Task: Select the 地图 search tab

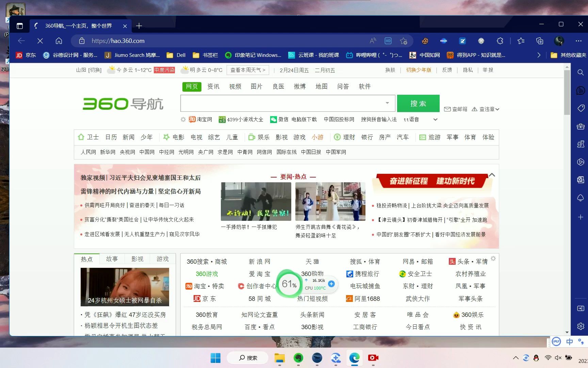Action: pyautogui.click(x=322, y=87)
